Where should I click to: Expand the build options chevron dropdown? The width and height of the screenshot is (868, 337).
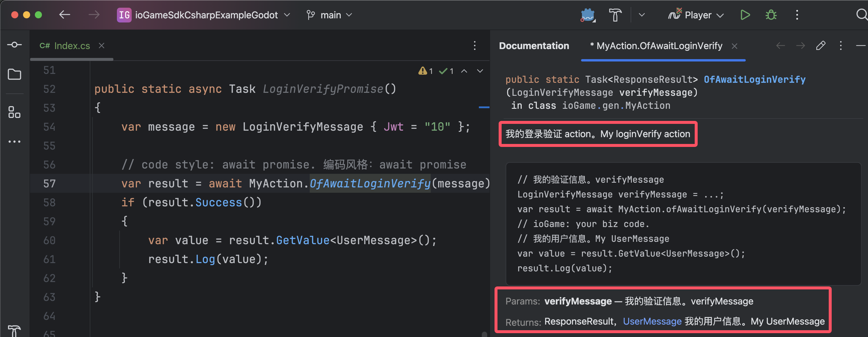pos(642,15)
